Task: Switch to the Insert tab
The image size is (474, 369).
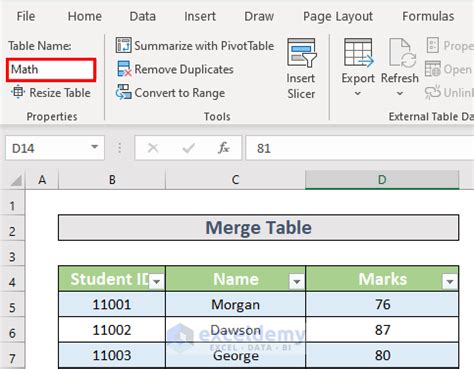Action: click(x=200, y=16)
